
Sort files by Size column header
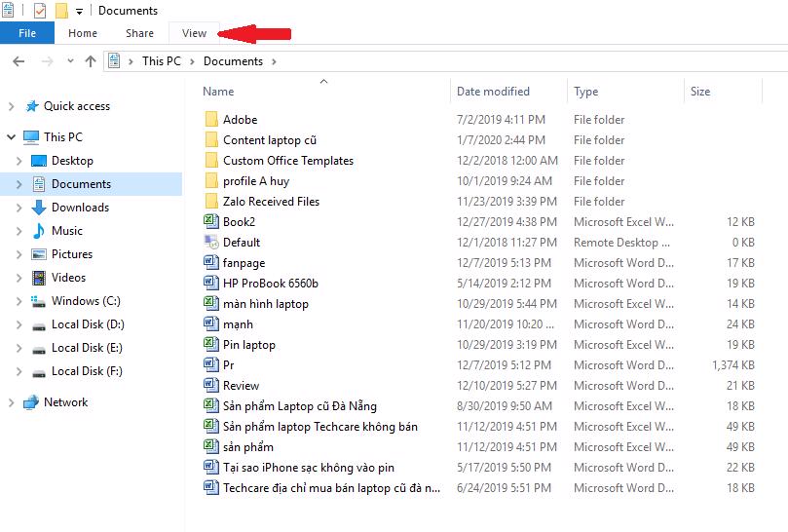[700, 92]
